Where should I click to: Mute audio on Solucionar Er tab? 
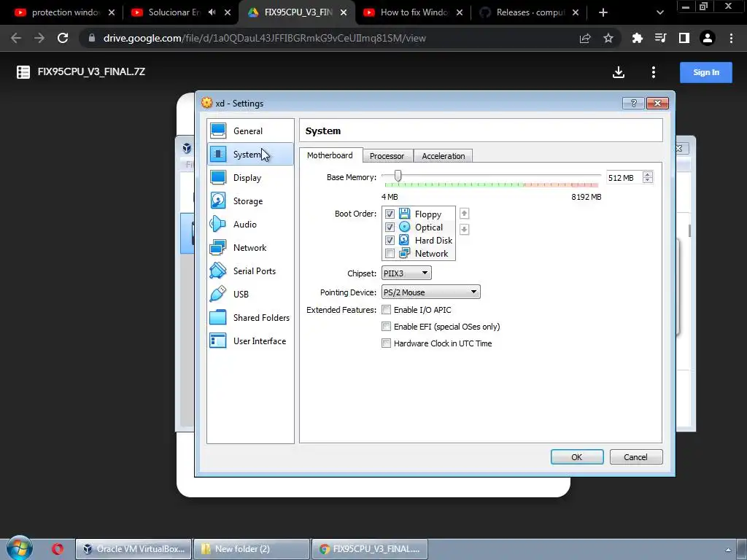click(x=212, y=12)
